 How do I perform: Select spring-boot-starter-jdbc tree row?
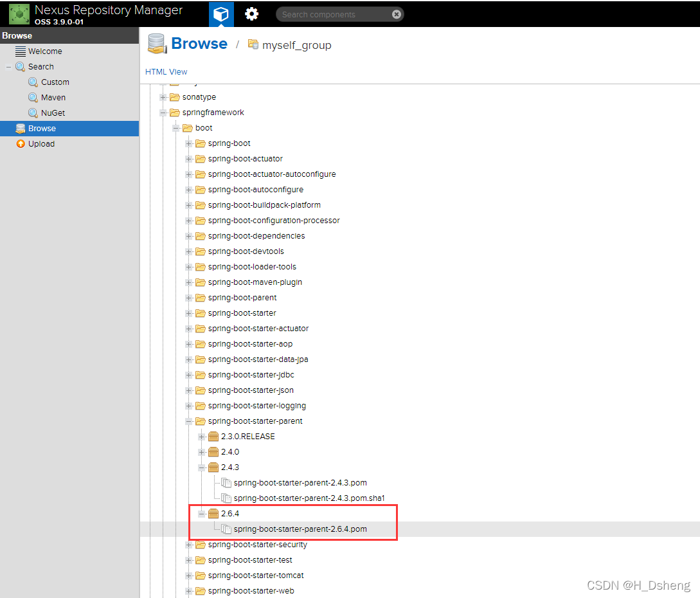(251, 375)
